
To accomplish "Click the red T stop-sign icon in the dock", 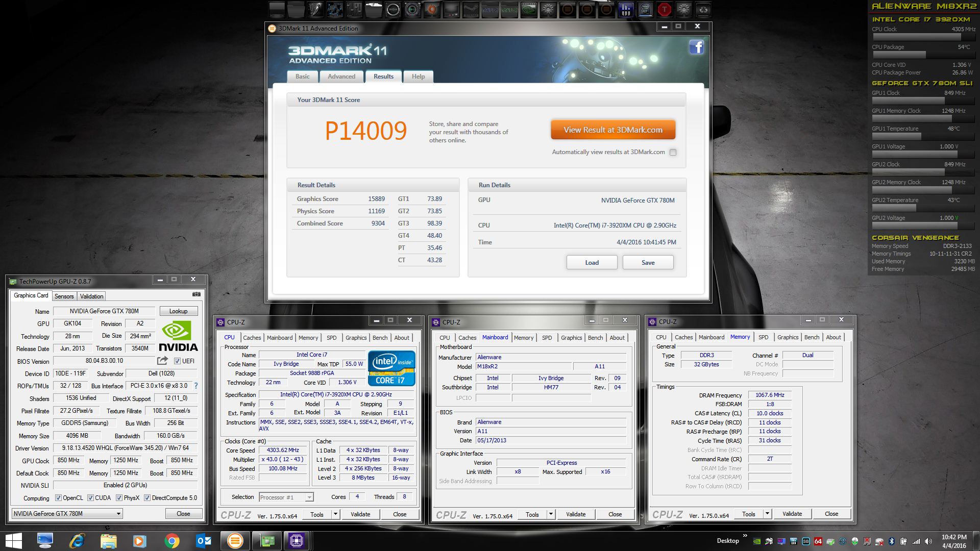I will 664,9.
